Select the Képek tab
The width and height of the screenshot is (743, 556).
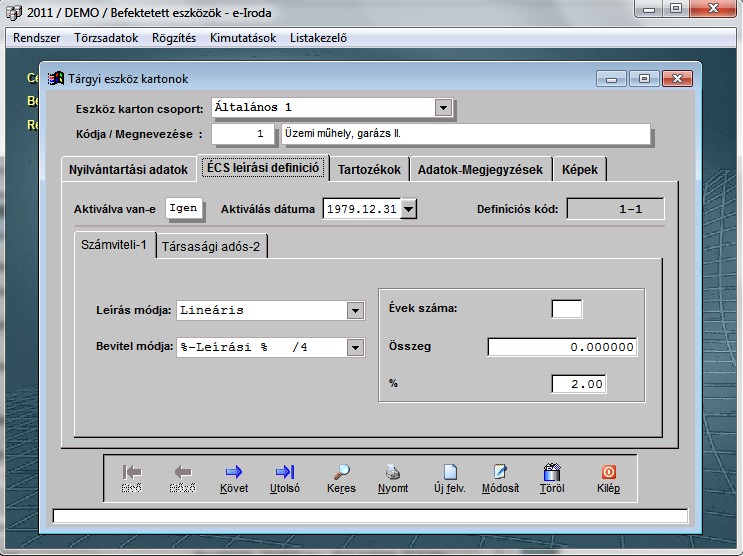[x=580, y=169]
